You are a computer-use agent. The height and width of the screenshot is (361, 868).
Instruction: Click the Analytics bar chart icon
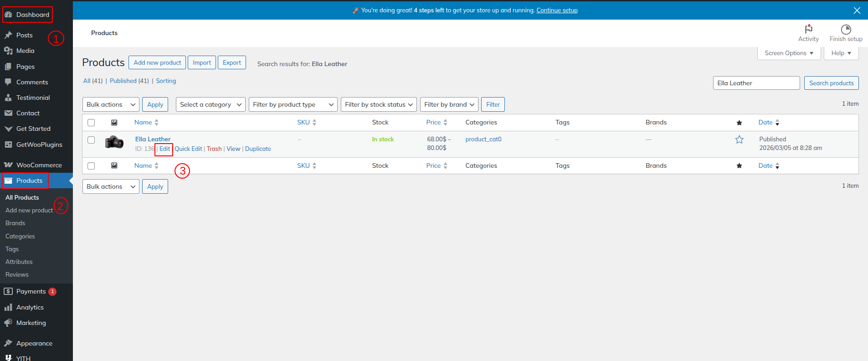pos(8,307)
